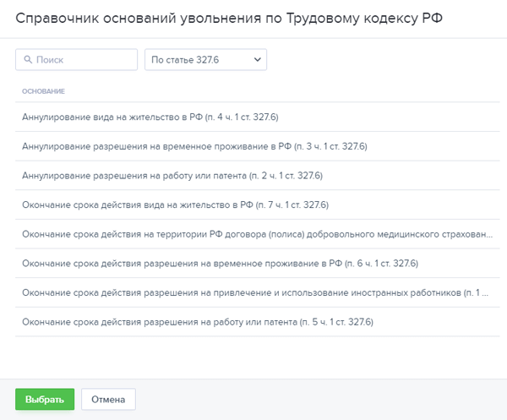Select the добровольного медицинского страхования row
This screenshot has width=507, height=420.
pos(253,234)
